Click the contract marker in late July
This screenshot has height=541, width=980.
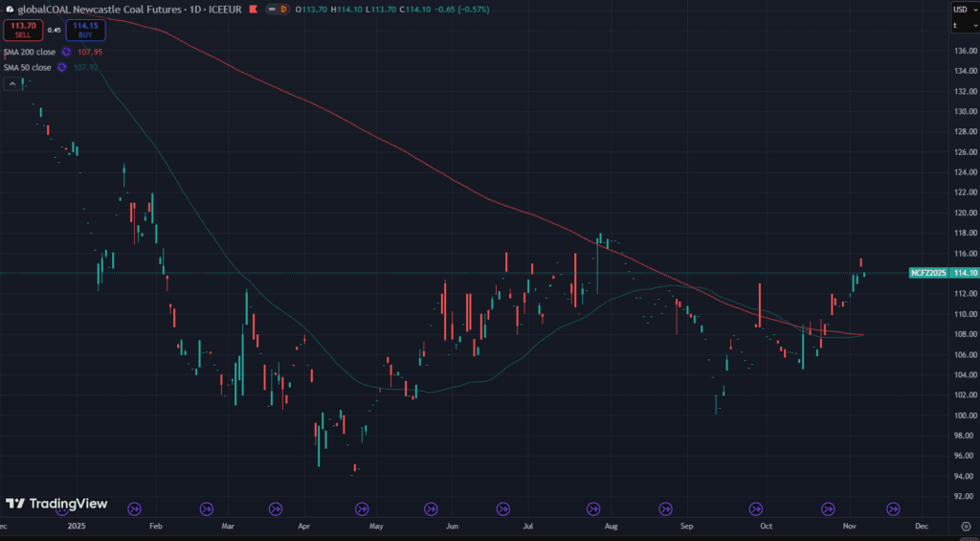[593, 508]
